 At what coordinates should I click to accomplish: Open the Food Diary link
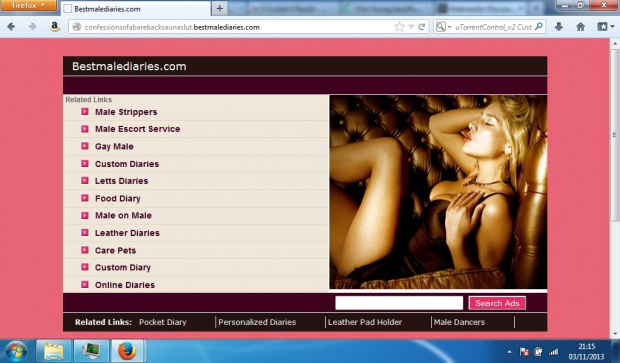(117, 198)
